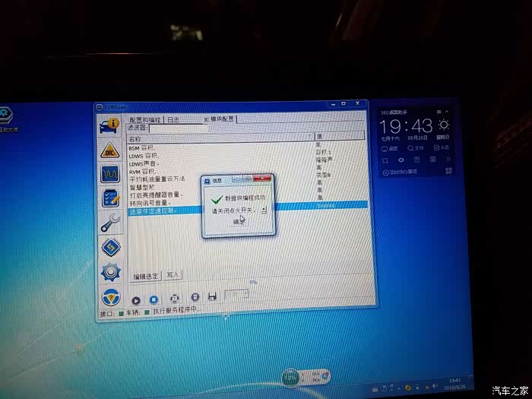Click the crop screenshot icon in 360 widget

(x=385, y=160)
